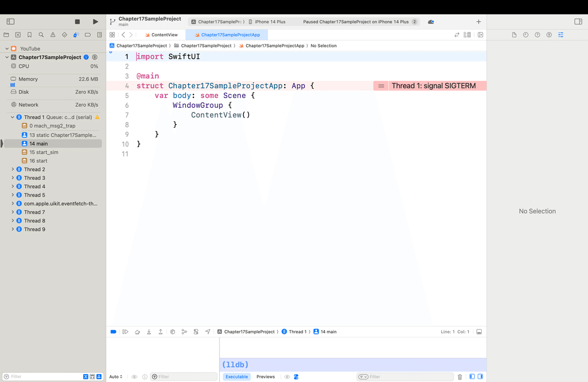Click the Run (play) button

[96, 22]
